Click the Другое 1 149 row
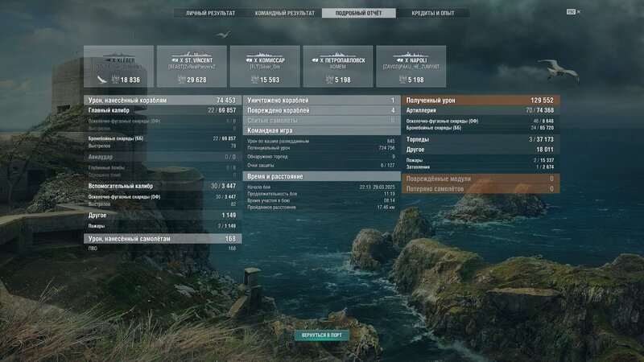The width and height of the screenshot is (644, 362). coord(163,215)
